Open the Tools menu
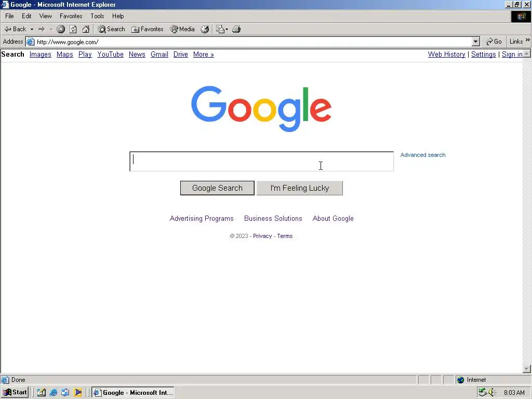The width and height of the screenshot is (532, 399). click(97, 16)
